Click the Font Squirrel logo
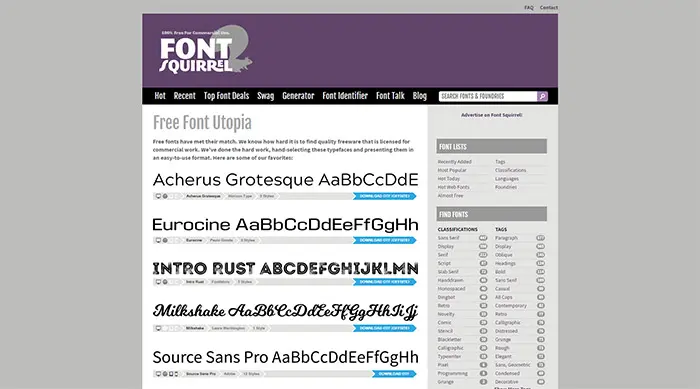Image resolution: width=700 pixels, height=389 pixels. (206, 50)
